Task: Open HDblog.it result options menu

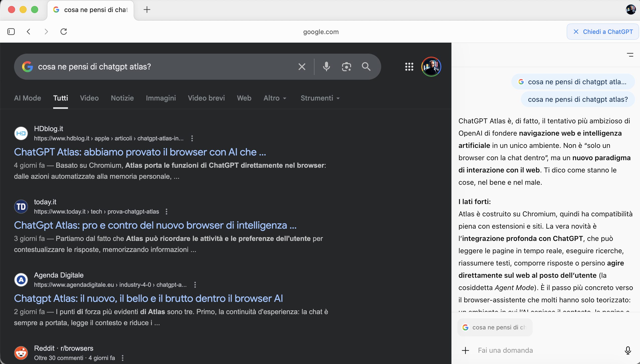Action: (x=192, y=138)
